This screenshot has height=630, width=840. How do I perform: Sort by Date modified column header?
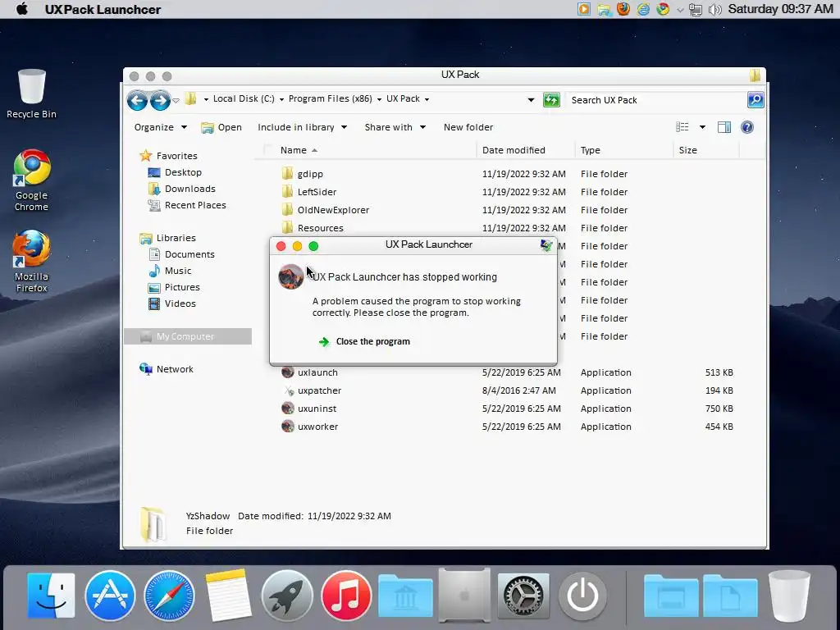tap(526, 150)
